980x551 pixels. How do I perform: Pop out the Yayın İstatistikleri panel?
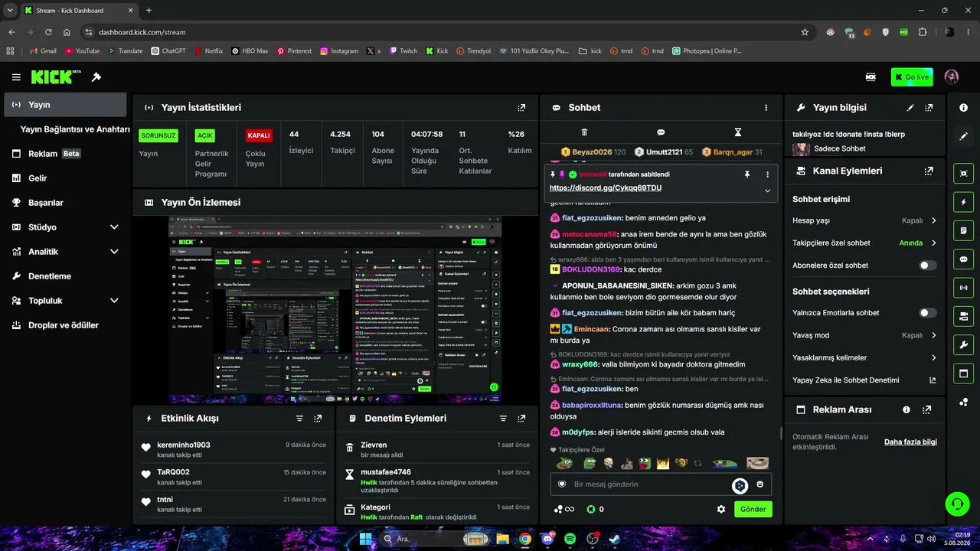(521, 108)
